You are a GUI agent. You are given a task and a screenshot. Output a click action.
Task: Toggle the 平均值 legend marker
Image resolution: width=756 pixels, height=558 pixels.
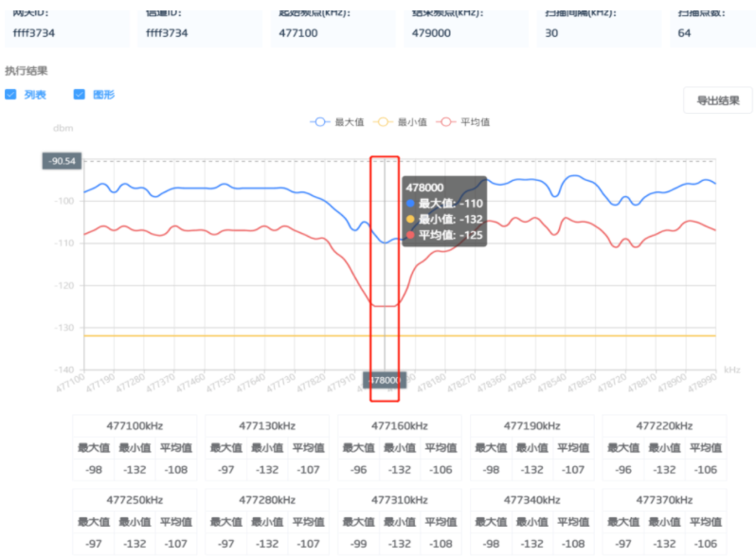pos(445,122)
